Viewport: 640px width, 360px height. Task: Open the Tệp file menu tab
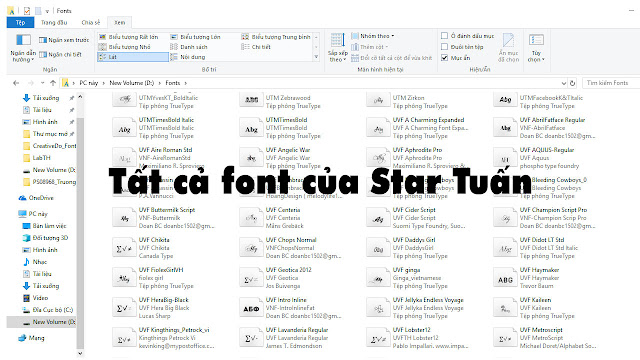coord(20,22)
